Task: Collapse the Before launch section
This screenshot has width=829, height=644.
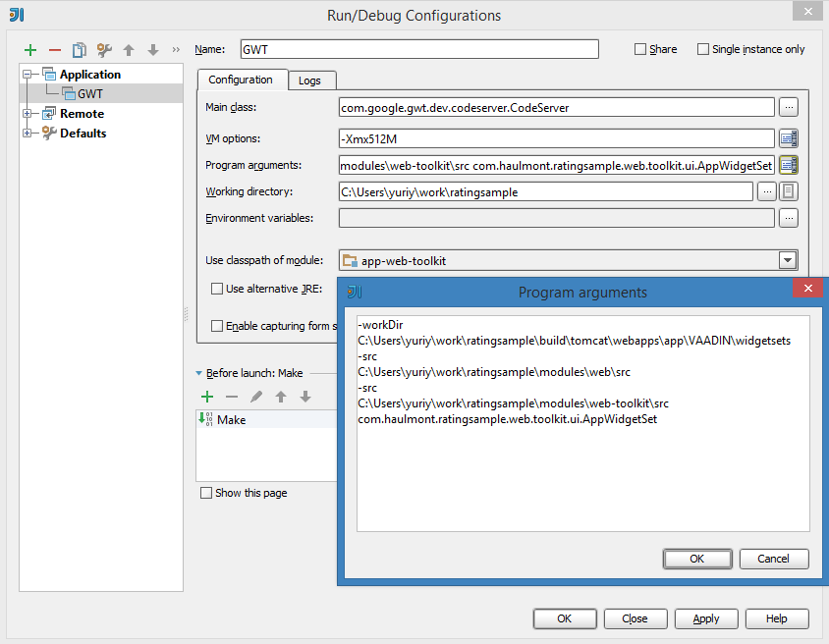Action: coord(198,373)
